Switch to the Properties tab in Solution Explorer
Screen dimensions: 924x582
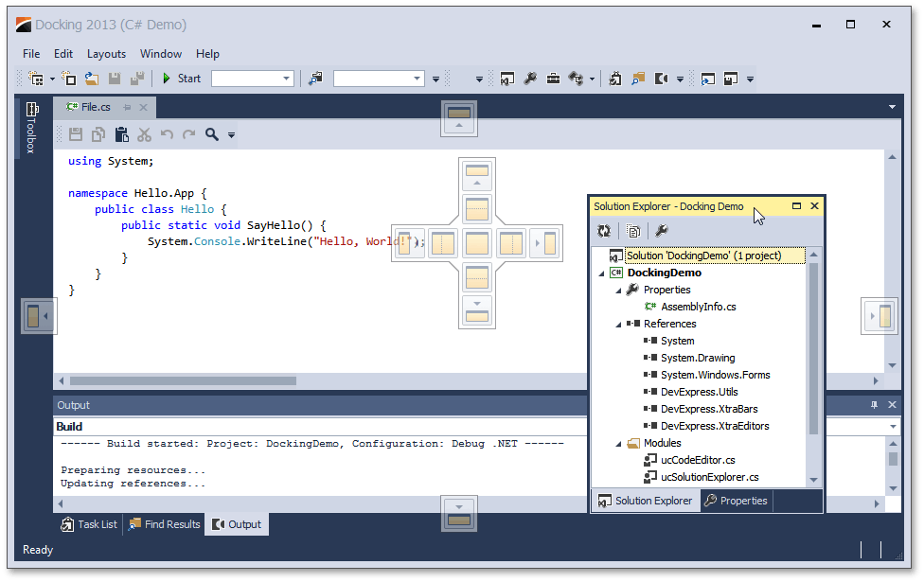(735, 501)
